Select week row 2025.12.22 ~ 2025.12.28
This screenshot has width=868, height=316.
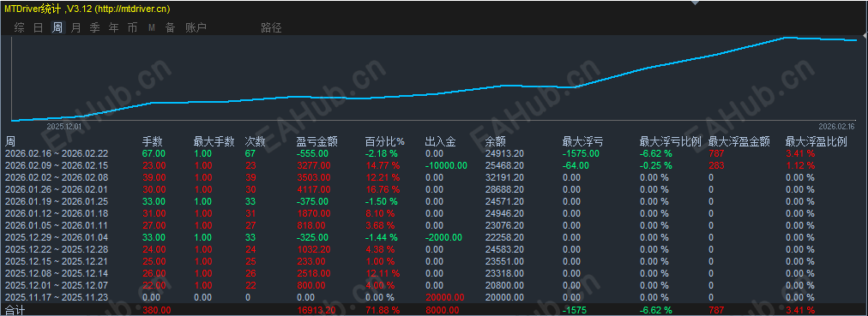pyautogui.click(x=434, y=249)
